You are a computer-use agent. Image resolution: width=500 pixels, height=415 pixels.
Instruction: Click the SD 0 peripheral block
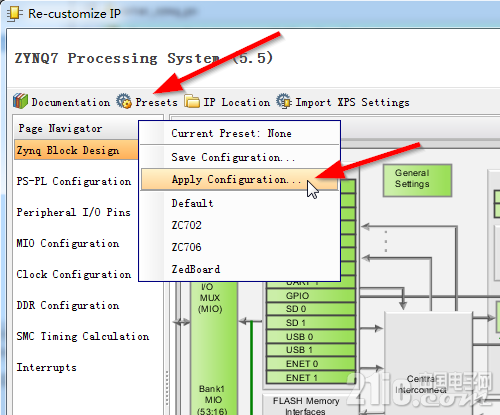pyautogui.click(x=311, y=309)
